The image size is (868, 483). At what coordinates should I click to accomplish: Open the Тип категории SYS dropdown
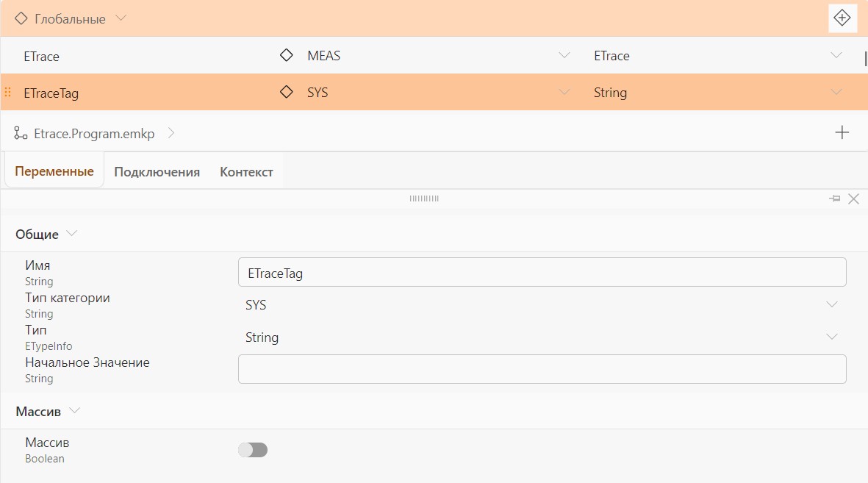point(831,304)
